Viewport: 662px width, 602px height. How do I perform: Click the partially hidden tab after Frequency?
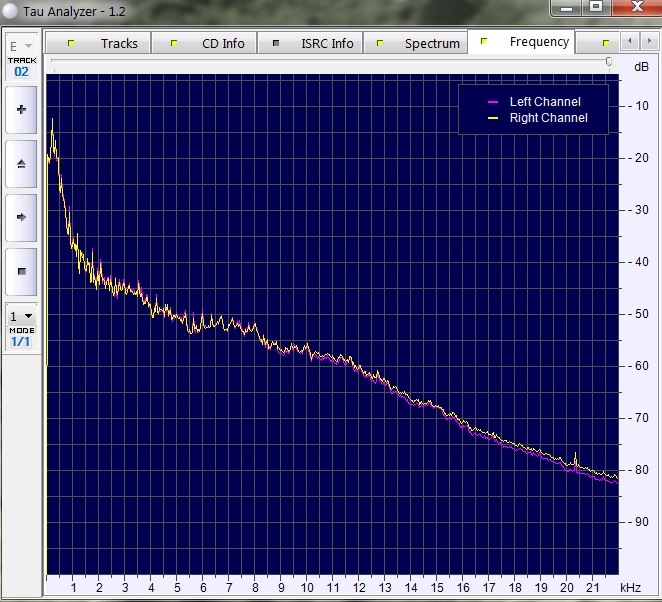coord(606,43)
